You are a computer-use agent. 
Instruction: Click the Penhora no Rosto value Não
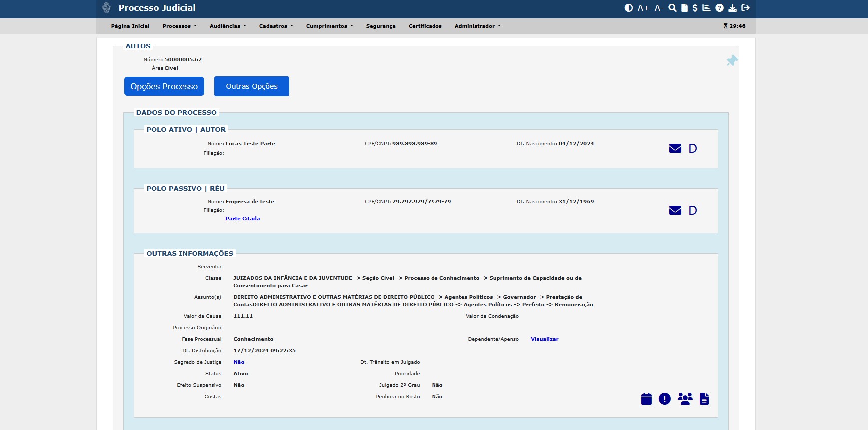pyautogui.click(x=437, y=396)
